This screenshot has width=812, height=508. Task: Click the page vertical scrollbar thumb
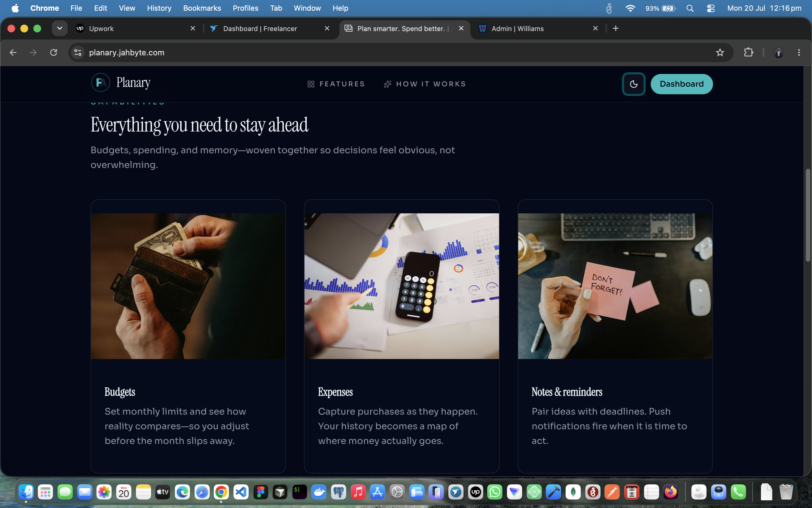(808, 215)
